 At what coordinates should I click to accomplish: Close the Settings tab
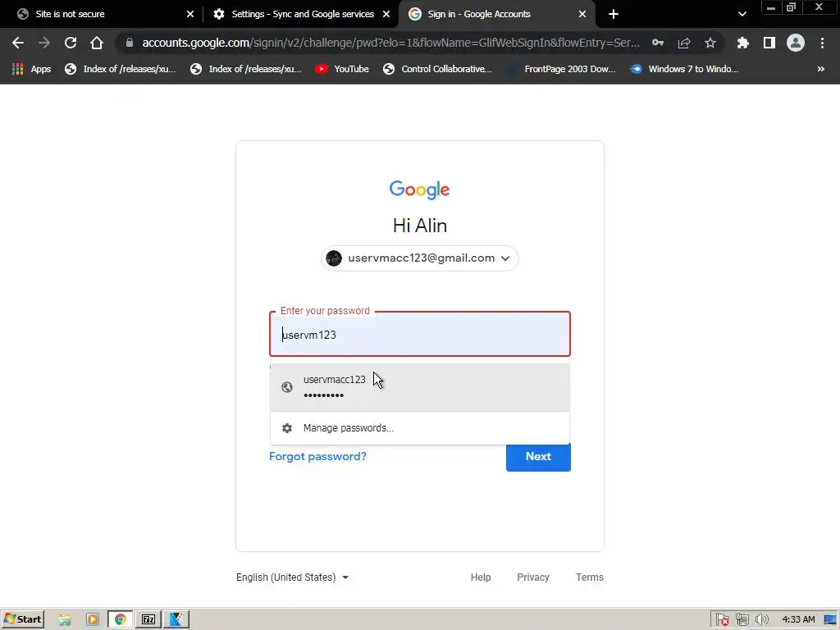(386, 14)
